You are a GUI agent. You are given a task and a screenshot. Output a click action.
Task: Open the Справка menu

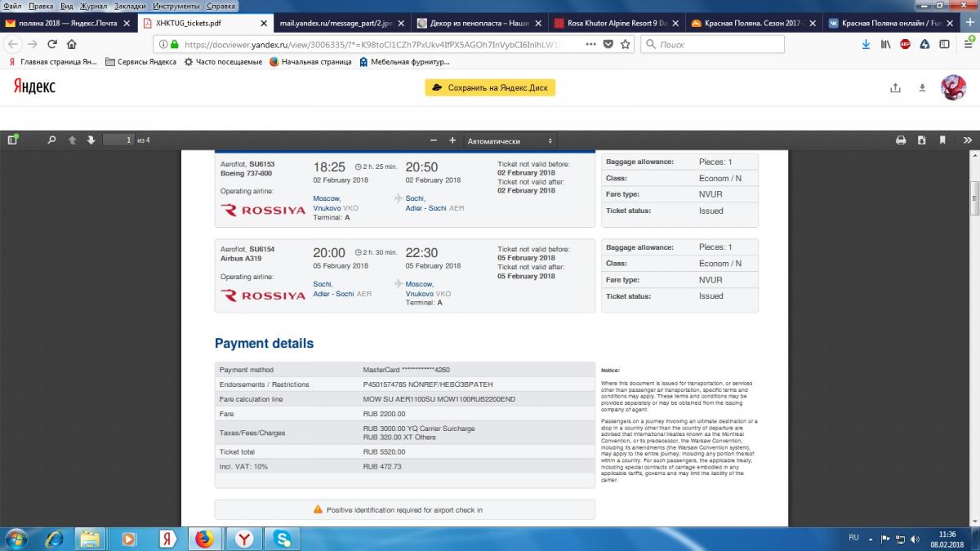pos(221,6)
